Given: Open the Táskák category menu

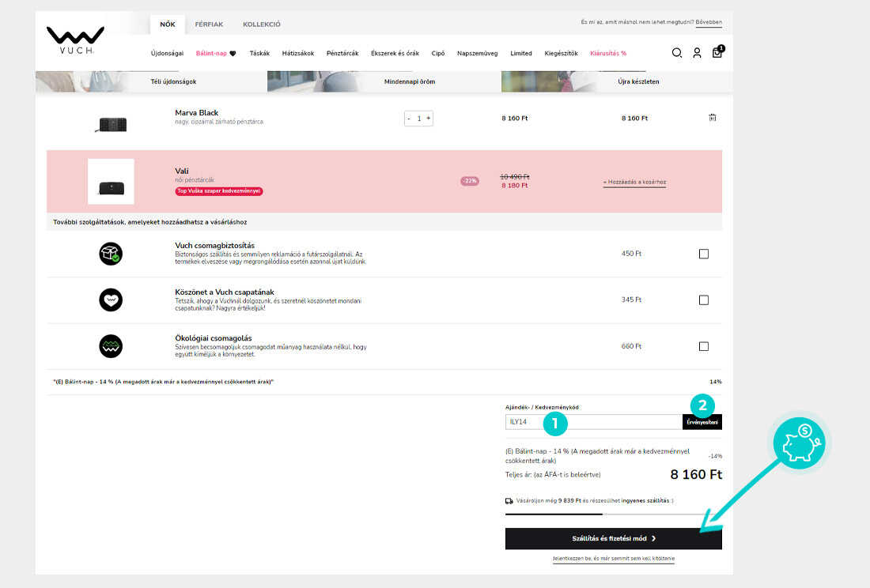Looking at the screenshot, I should point(259,54).
